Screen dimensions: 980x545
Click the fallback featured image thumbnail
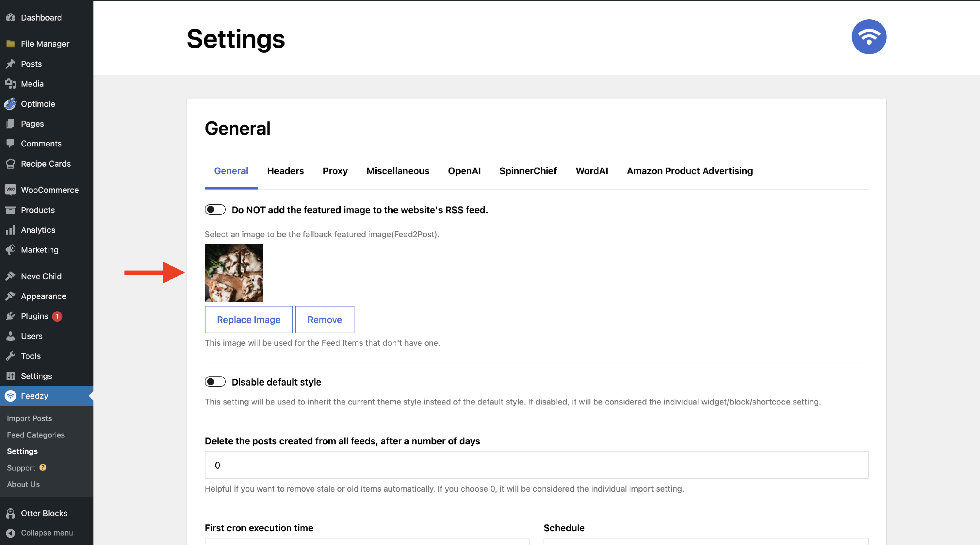pos(234,273)
